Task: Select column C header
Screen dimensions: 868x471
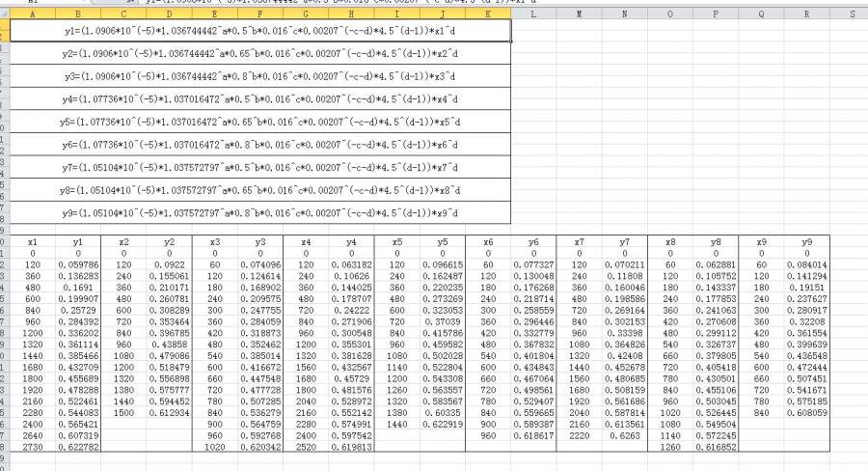Action: (123, 14)
